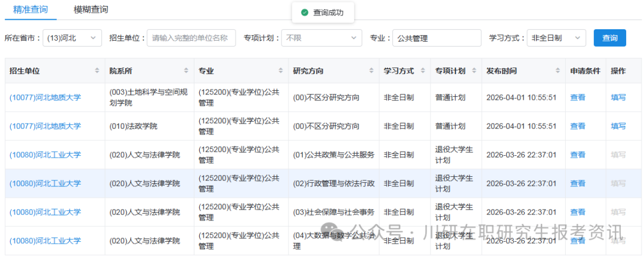The height and width of the screenshot is (258, 644).
Task: Sort table by 院系所 column arrows
Action: pyautogui.click(x=186, y=71)
